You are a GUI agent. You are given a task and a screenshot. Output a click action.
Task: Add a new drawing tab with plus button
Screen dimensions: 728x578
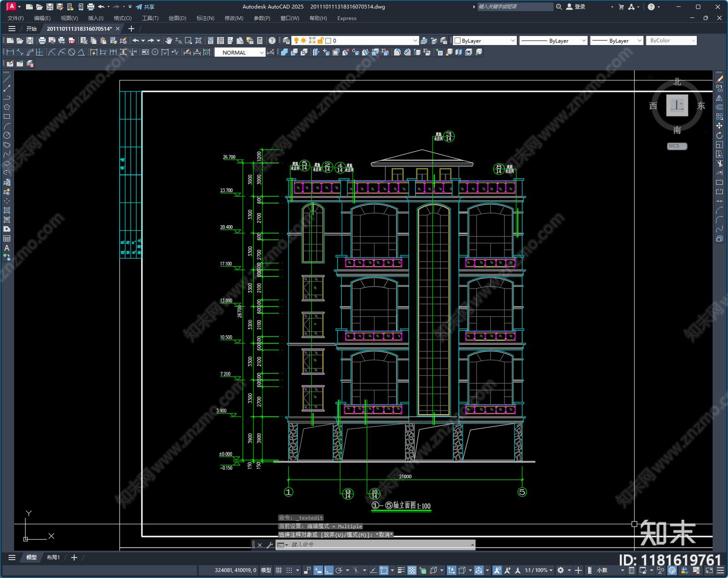(x=131, y=29)
